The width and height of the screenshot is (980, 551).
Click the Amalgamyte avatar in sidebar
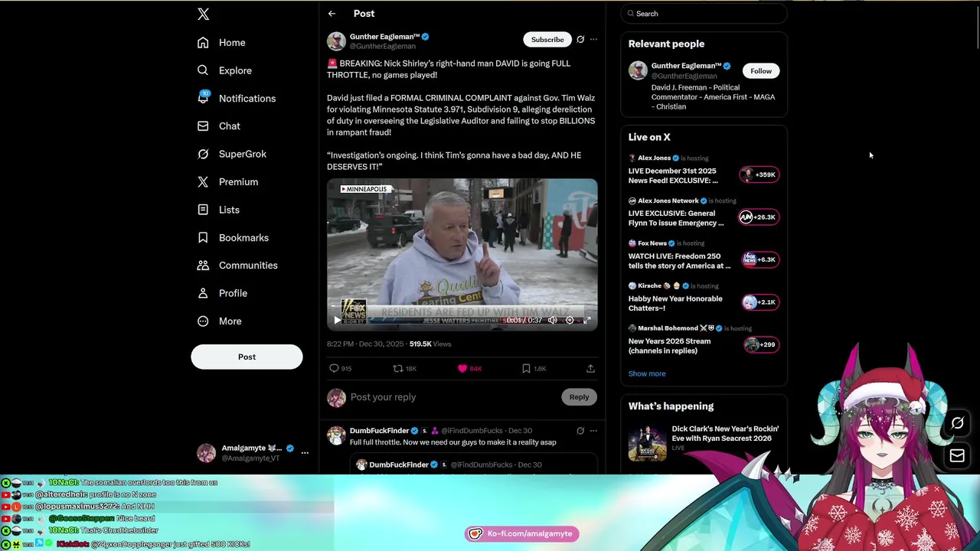coord(206,453)
